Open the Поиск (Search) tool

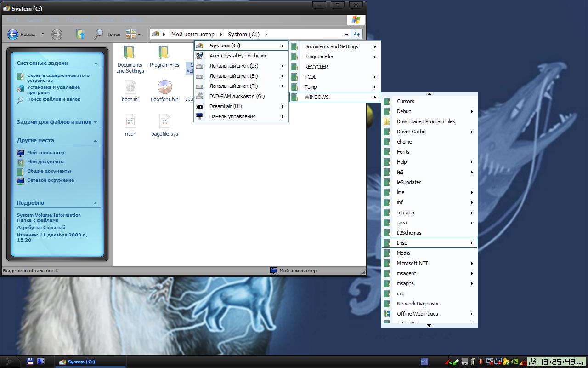107,34
